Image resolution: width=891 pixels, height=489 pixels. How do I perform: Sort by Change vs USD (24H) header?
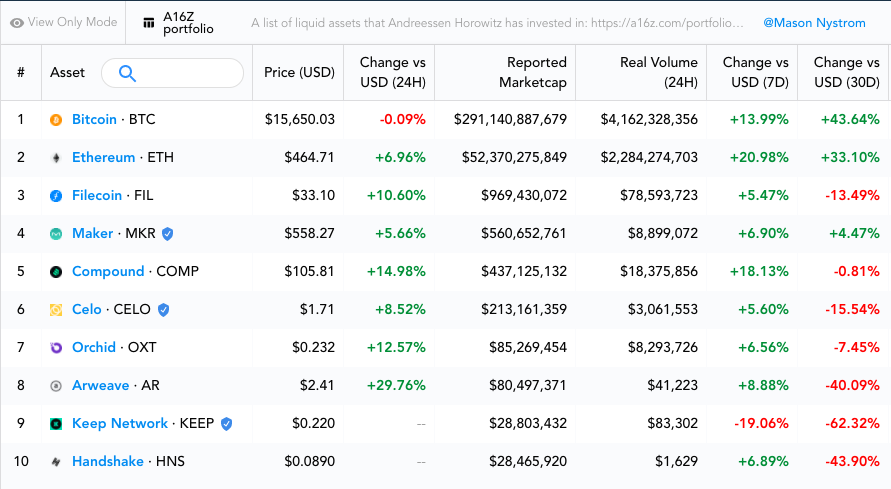coord(393,72)
